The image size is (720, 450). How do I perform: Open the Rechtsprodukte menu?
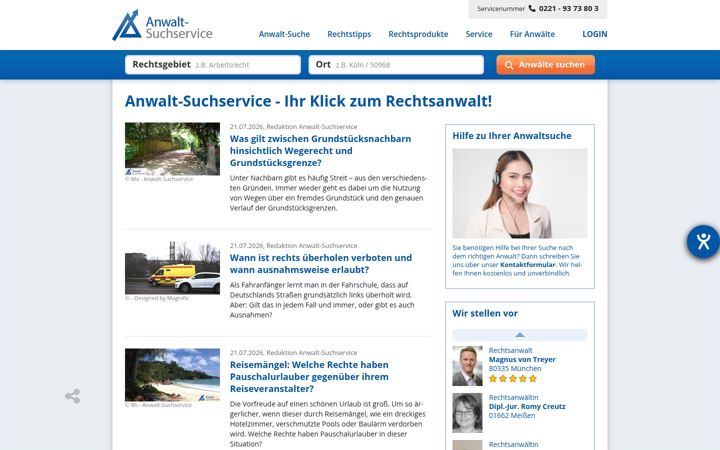(418, 34)
